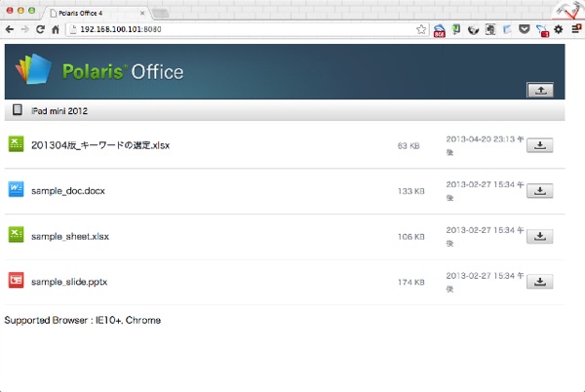Click the page icon in the address bar
This screenshot has width=585, height=392.
(x=73, y=29)
